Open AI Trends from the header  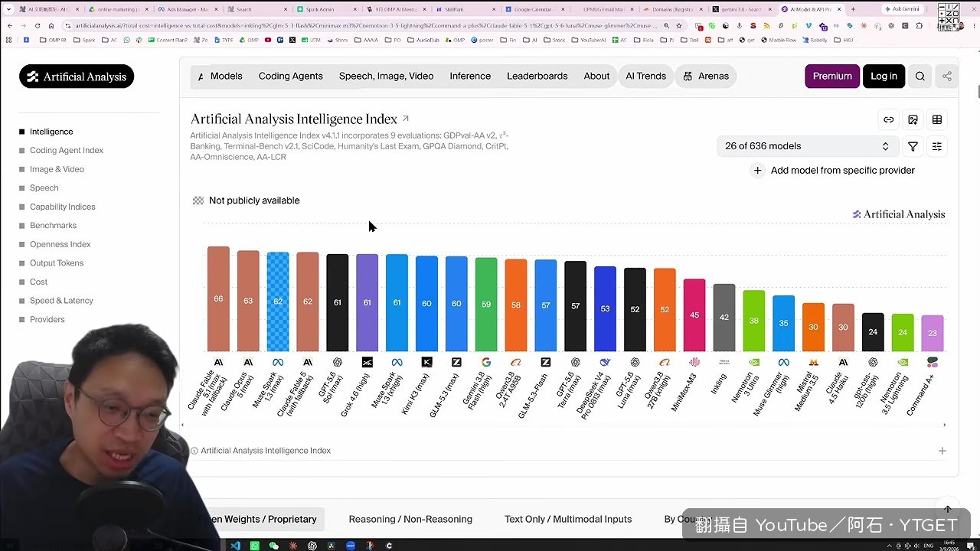(x=645, y=76)
